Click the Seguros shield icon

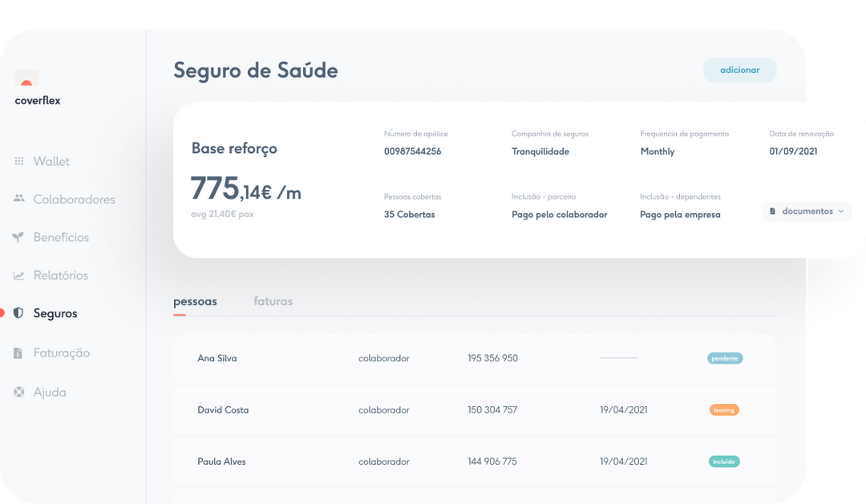click(19, 313)
